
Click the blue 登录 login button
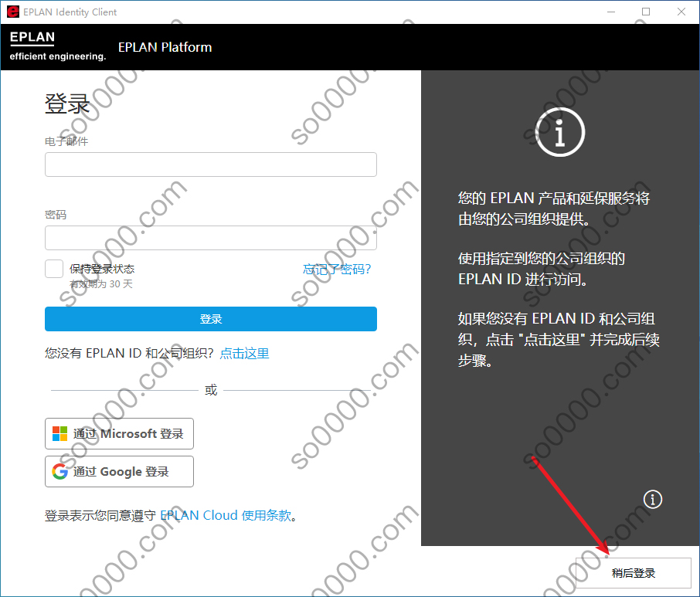pyautogui.click(x=211, y=319)
